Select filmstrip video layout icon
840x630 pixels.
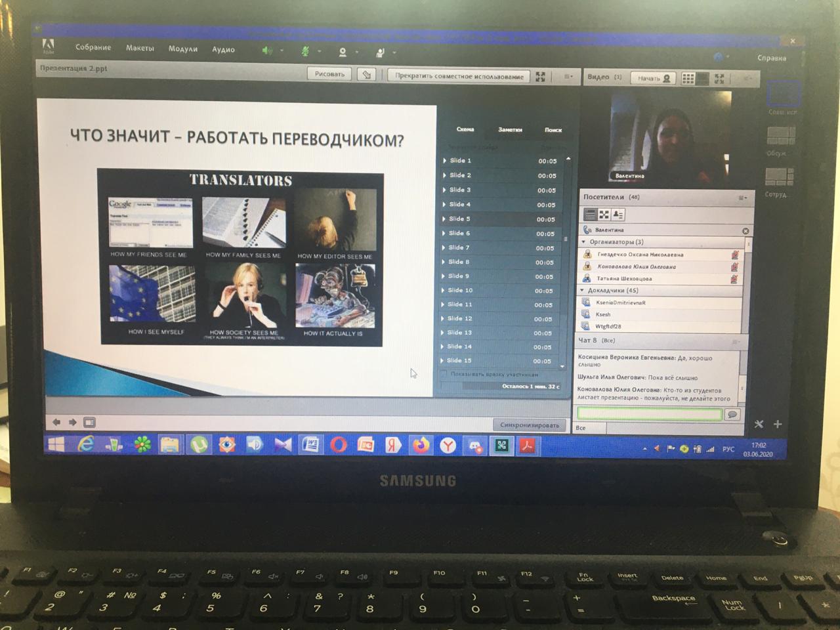[x=703, y=79]
